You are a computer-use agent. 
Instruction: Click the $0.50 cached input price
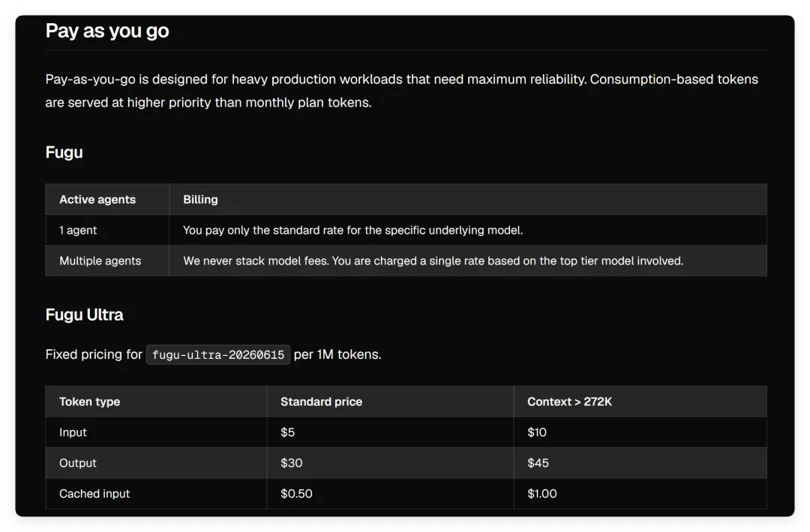(x=296, y=494)
